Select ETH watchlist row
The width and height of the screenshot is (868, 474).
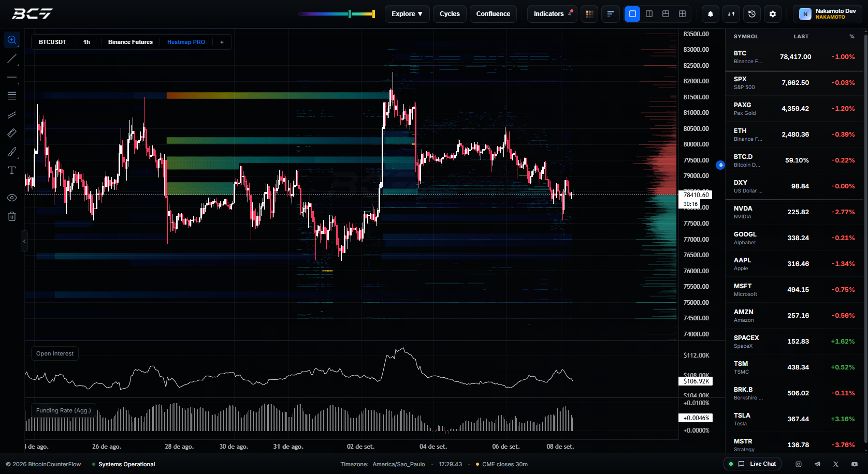[x=794, y=135]
